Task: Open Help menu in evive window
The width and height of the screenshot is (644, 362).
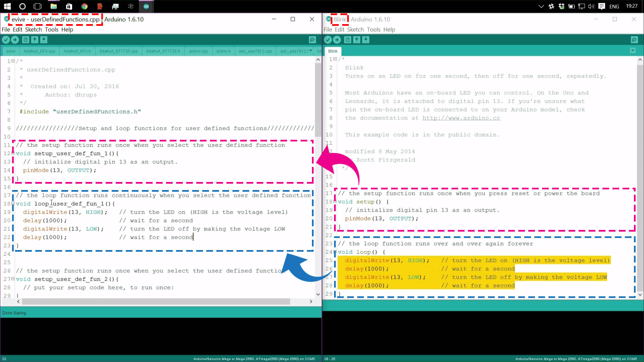Action: (x=67, y=29)
